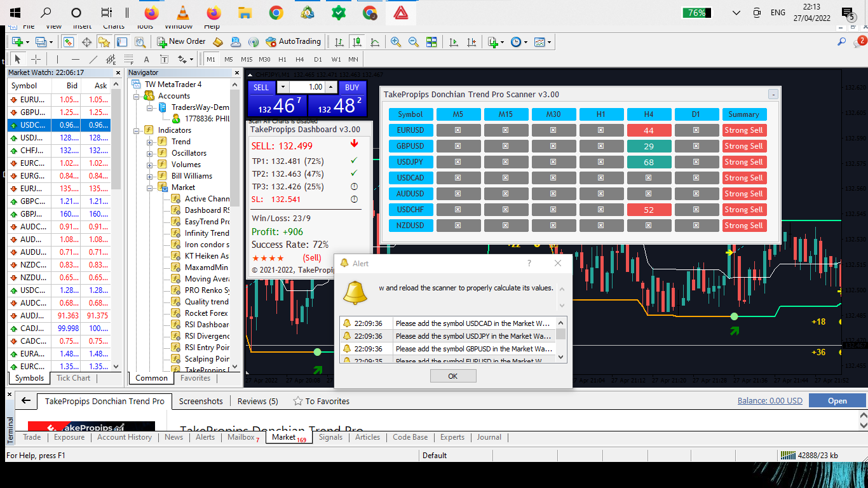Expand the Oscillators folder

[x=150, y=153]
